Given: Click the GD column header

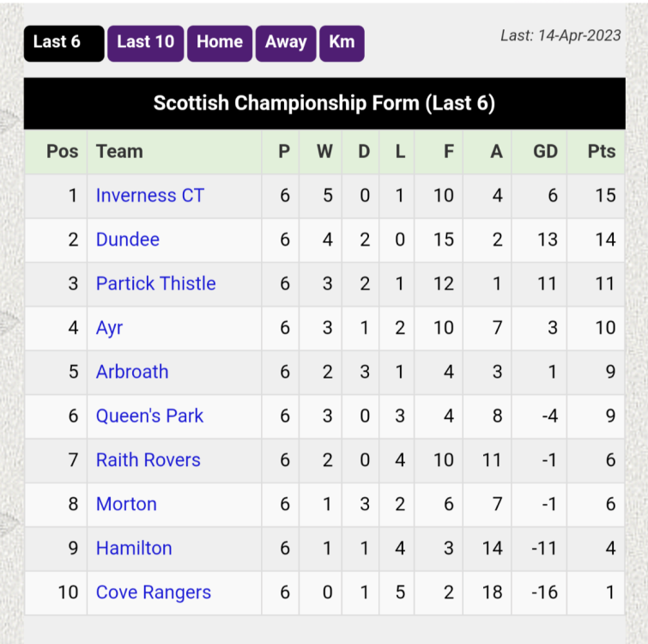Looking at the screenshot, I should pyautogui.click(x=545, y=152).
